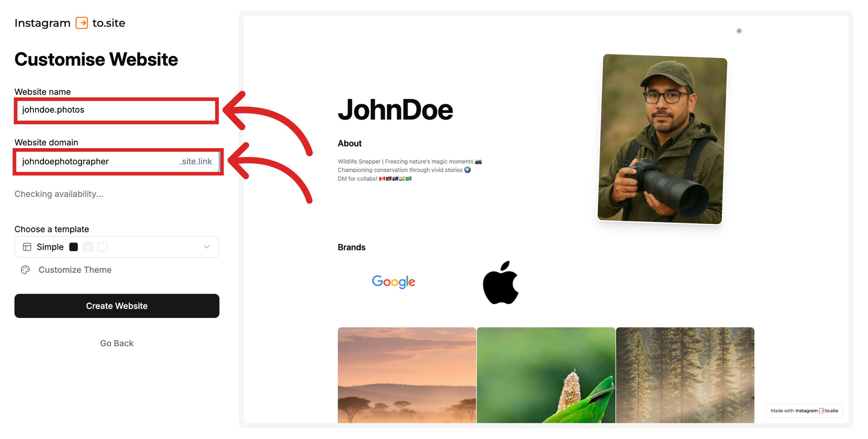Click the Apple brand logo
Image resolution: width=868 pixels, height=439 pixels.
point(501,283)
